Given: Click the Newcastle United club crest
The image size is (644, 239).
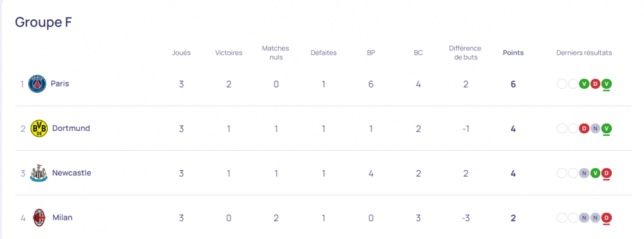Looking at the screenshot, I should 39,173.
